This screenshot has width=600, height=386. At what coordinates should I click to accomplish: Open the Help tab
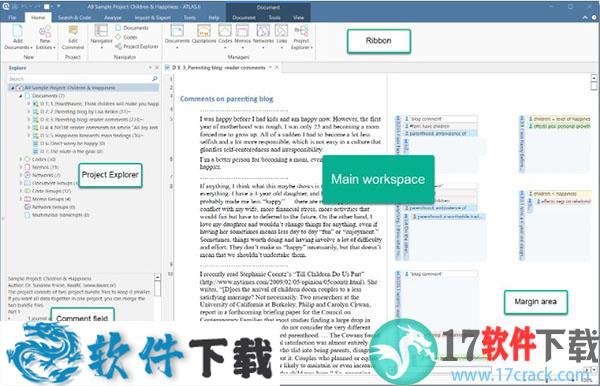214,18
